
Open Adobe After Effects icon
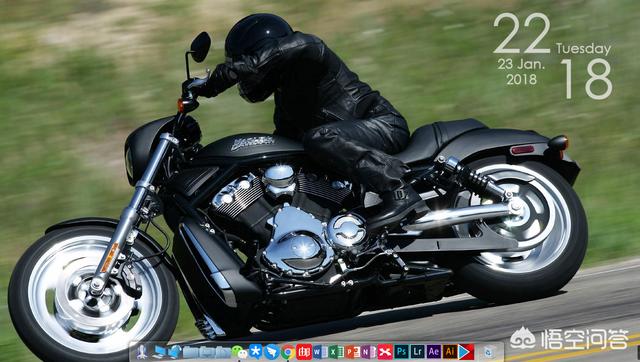tap(433, 351)
